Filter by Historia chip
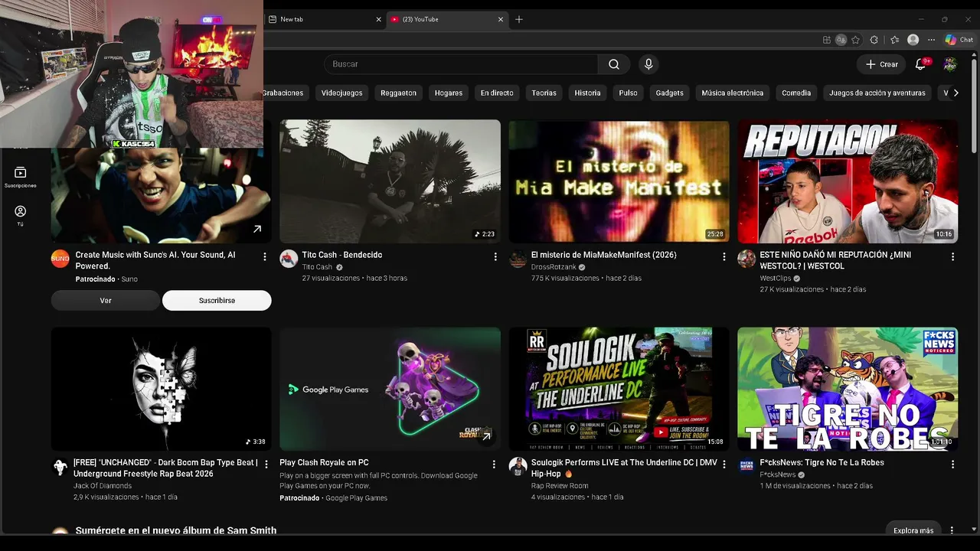The width and height of the screenshot is (980, 551). [587, 93]
